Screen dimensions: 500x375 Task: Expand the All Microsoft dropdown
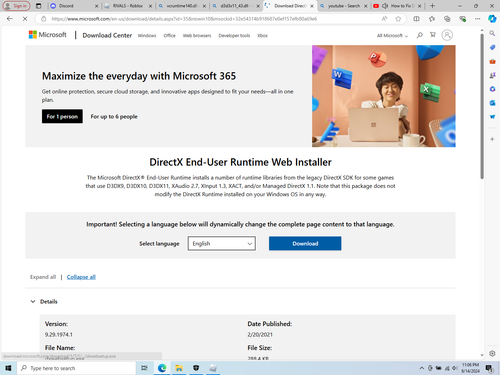(x=392, y=36)
